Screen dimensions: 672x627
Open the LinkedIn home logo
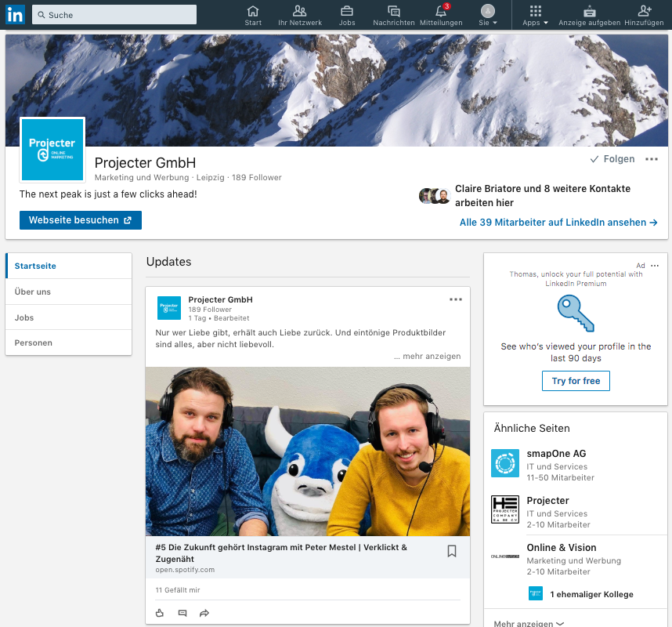click(x=15, y=15)
